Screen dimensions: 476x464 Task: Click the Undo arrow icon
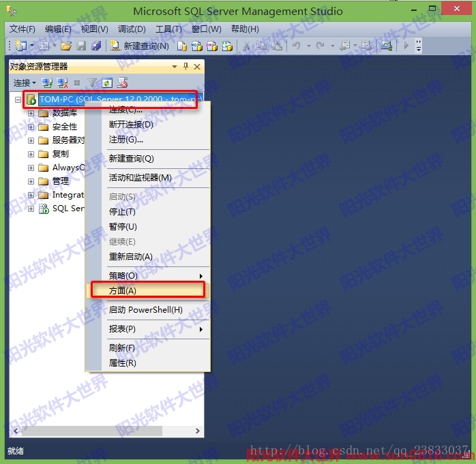(x=296, y=46)
